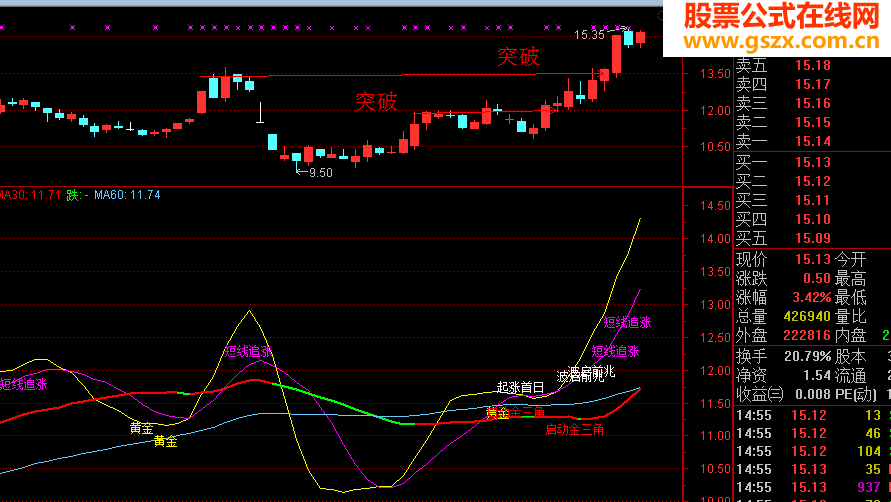Image resolution: width=891 pixels, height=502 pixels.
Task: Select the 换手 turnover value 20.79%
Action: coord(807,356)
